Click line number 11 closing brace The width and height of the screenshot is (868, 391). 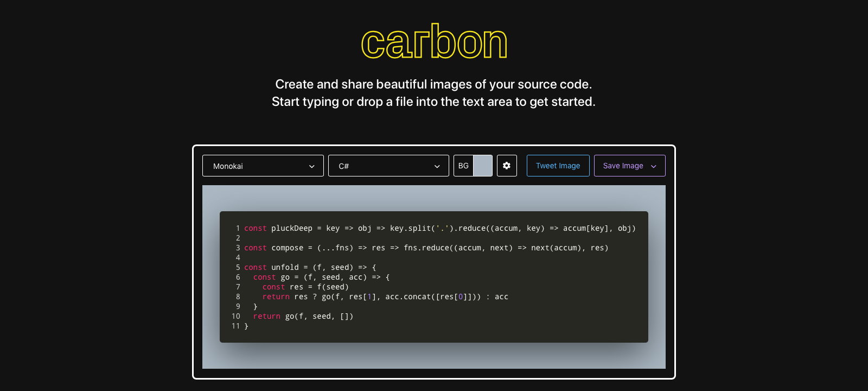click(246, 326)
